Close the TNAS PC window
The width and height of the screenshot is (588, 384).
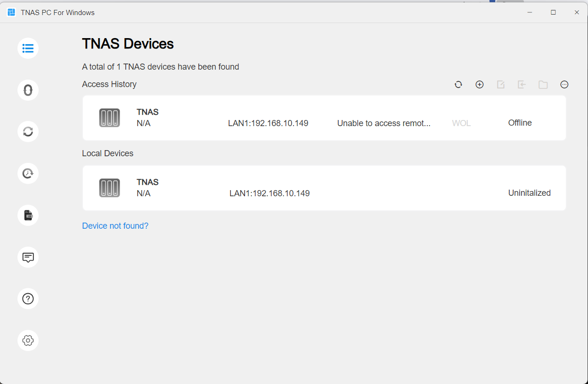click(x=577, y=12)
